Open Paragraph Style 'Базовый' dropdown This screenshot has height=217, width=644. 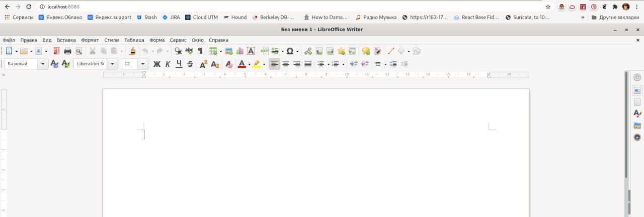tap(43, 64)
